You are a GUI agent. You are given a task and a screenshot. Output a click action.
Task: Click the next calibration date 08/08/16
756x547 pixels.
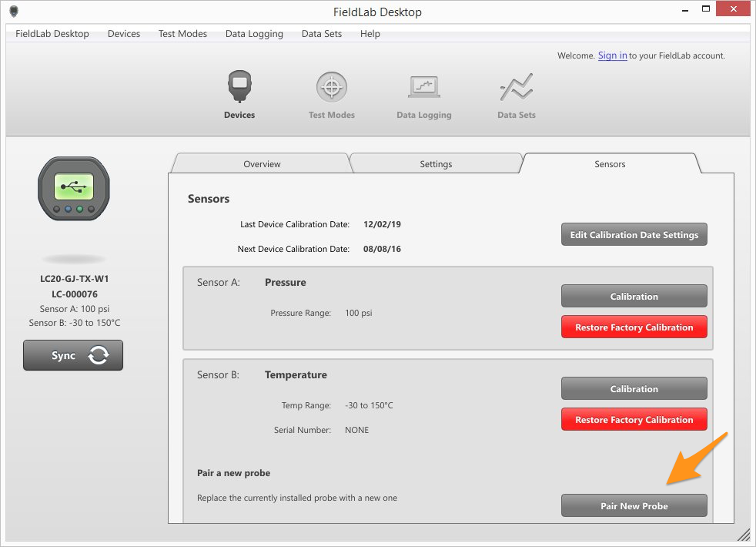click(x=382, y=249)
